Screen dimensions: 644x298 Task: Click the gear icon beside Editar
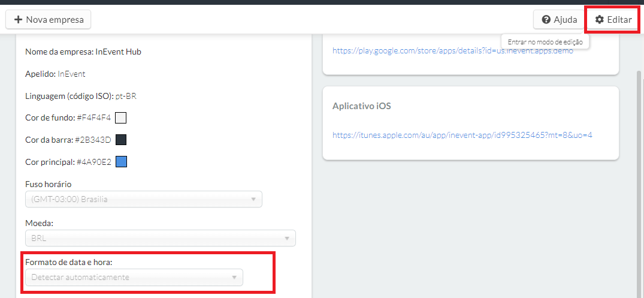tap(600, 19)
